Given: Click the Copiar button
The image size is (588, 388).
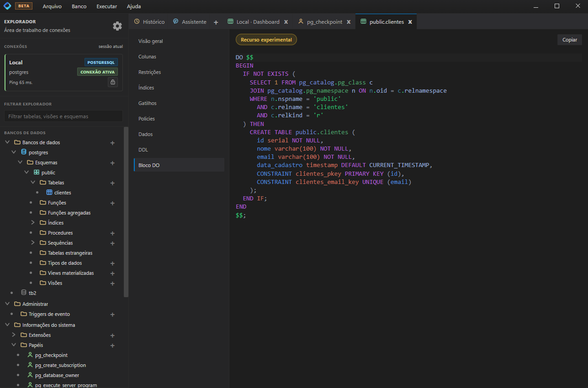Looking at the screenshot, I should point(569,40).
